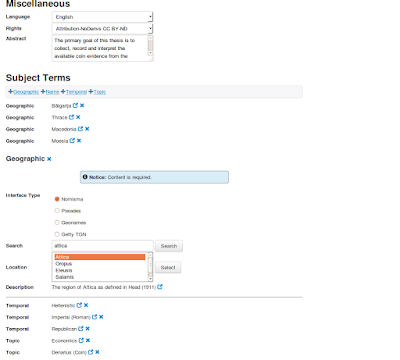Remove the Bulgaria geographic term

coord(82,105)
